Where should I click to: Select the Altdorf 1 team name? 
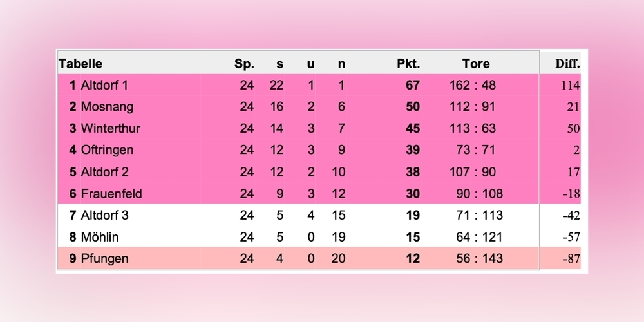(104, 85)
